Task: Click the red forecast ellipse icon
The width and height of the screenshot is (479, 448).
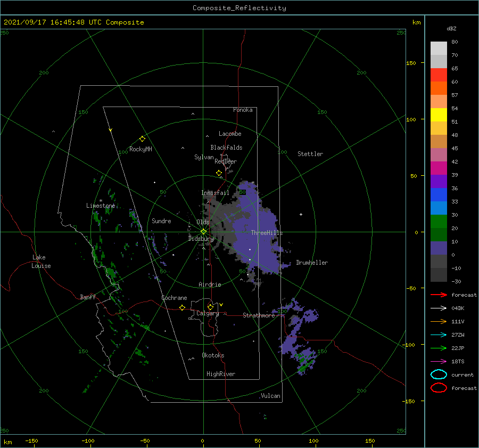Action: click(439, 388)
